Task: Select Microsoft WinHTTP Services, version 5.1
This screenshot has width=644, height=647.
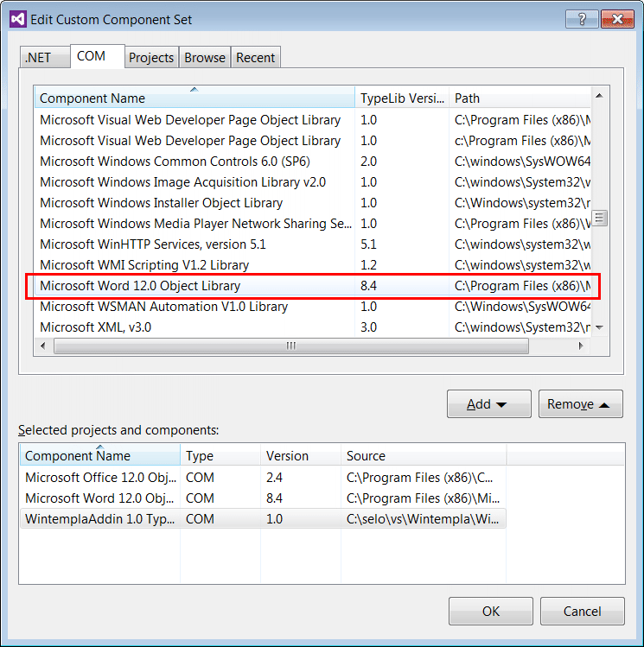Action: tap(313, 244)
